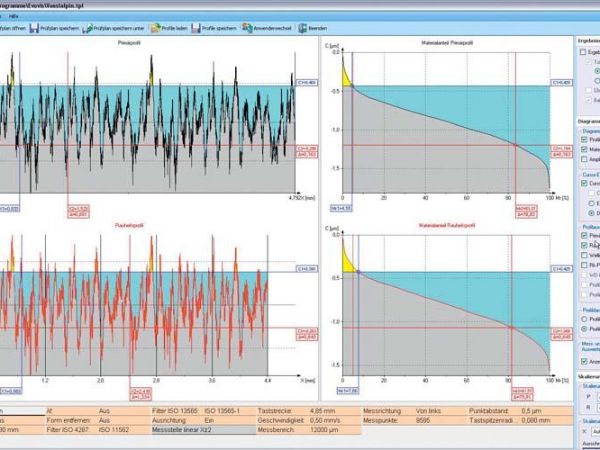Click the Profile speichern toolbar button
Screen dimensions: 600x450
pyautogui.click(x=214, y=28)
